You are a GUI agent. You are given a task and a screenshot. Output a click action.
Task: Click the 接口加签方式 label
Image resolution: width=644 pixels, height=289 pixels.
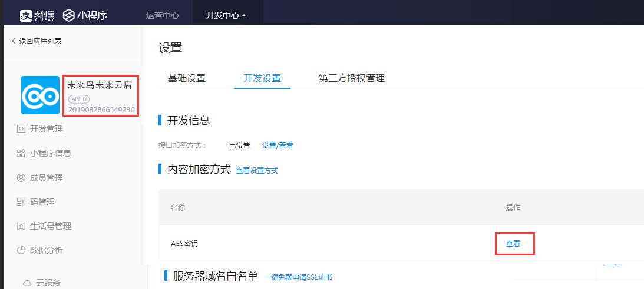tap(183, 145)
